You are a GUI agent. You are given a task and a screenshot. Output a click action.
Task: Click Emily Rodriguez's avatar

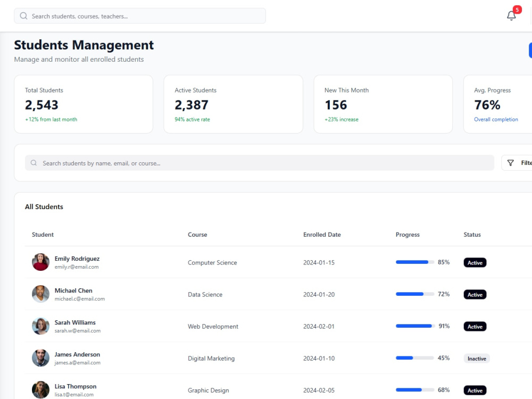click(41, 262)
